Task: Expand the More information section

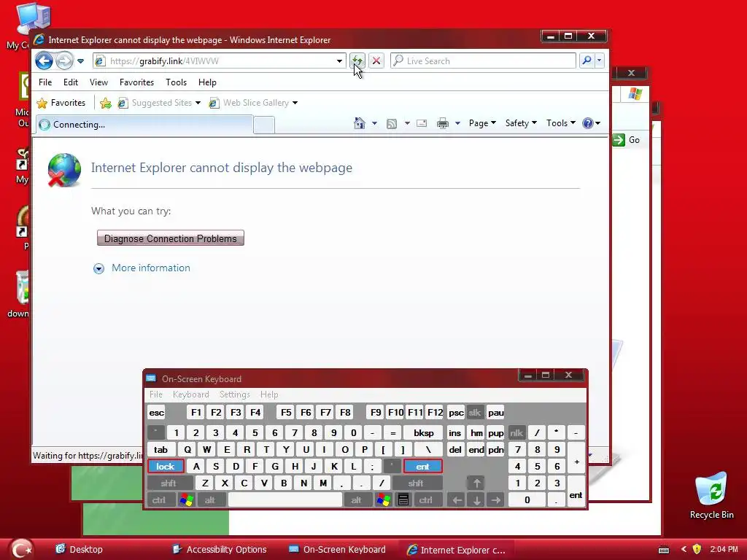Action: coord(142,268)
